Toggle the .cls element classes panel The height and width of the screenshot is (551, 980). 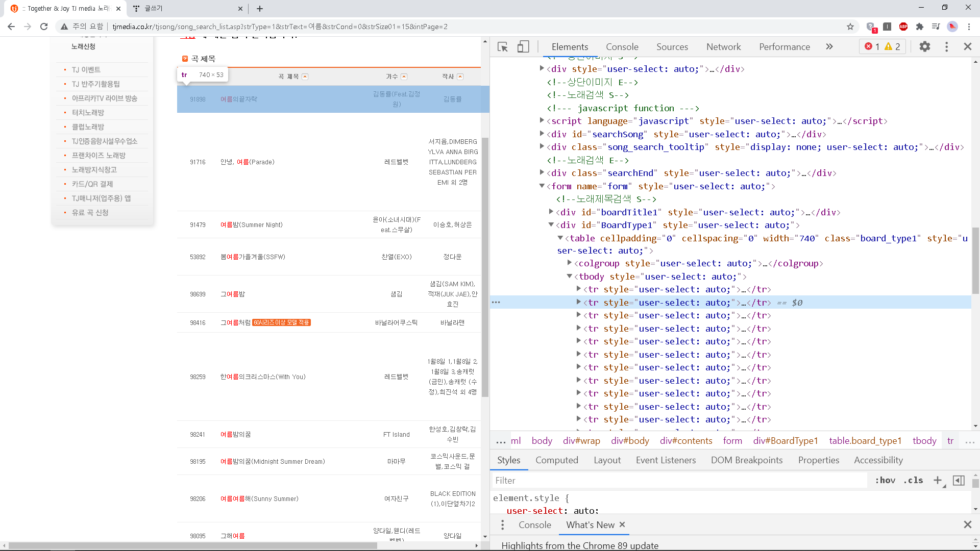tap(914, 480)
